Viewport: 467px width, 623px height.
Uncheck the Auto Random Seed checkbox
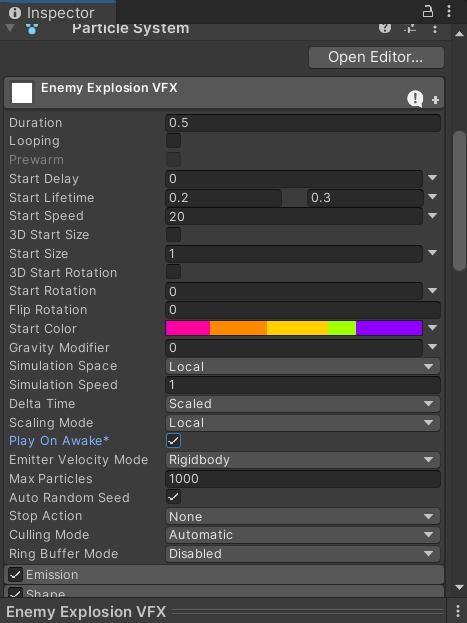tap(173, 497)
